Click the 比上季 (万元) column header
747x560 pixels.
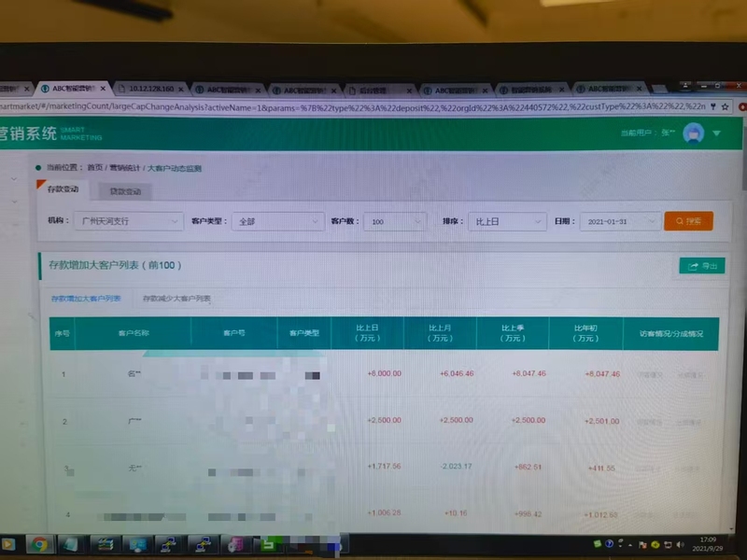point(513,333)
